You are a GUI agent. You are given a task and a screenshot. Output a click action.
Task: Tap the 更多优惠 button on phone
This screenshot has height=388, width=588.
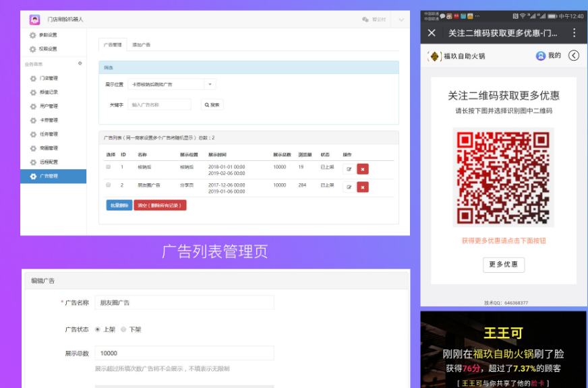504,265
